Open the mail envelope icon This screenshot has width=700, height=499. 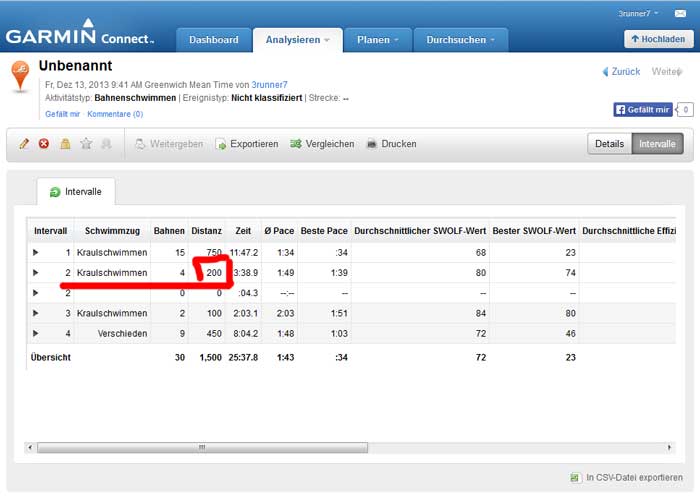(680, 13)
